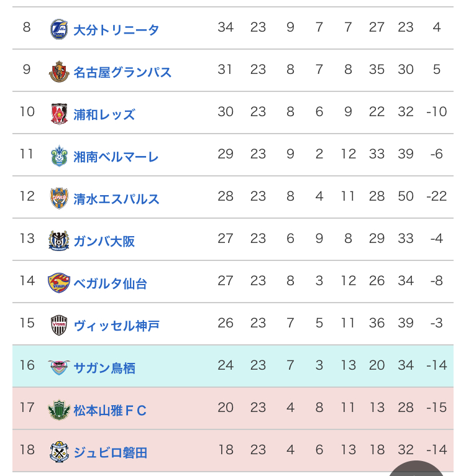Click the Nagoya Grampus team crest icon

point(59,71)
